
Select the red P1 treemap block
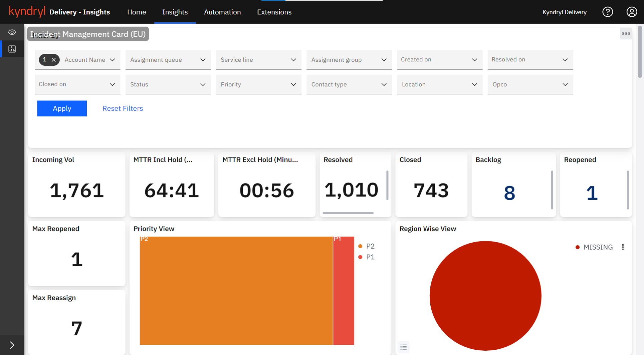pyautogui.click(x=344, y=291)
